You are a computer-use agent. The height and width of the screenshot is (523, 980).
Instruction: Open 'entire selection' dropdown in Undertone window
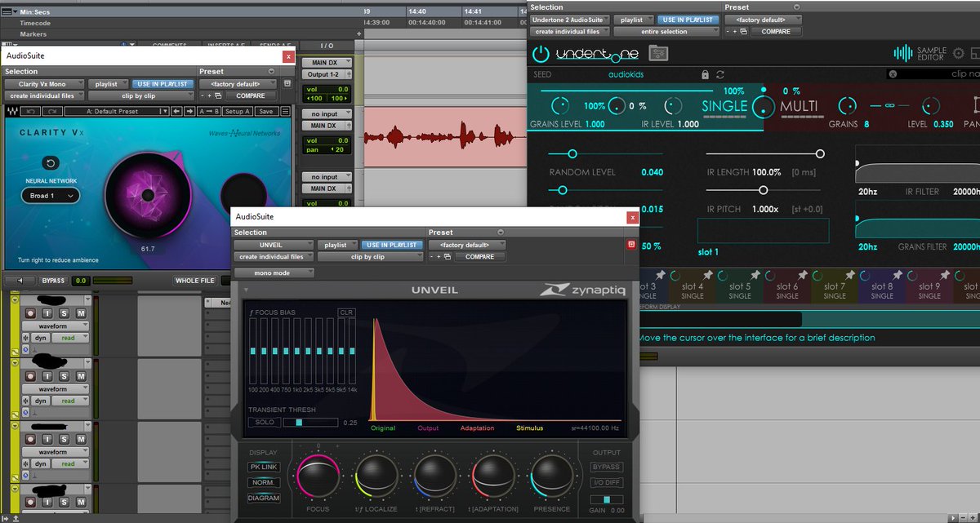pos(666,31)
